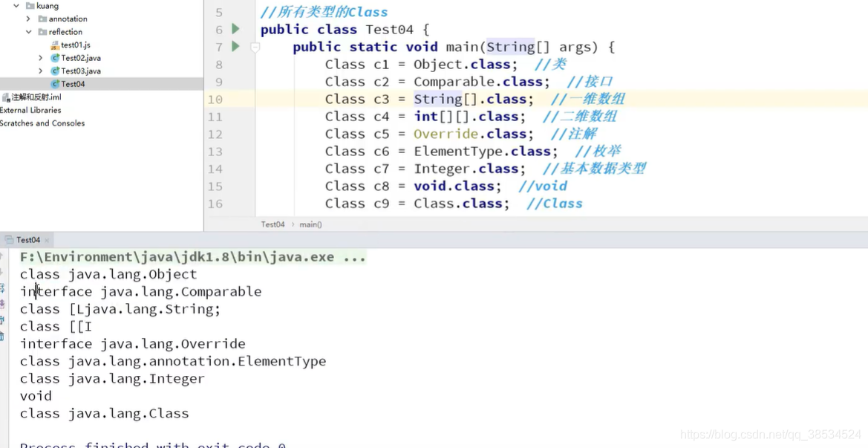Click line number 10 in the gutter
868x448 pixels.
coord(215,100)
